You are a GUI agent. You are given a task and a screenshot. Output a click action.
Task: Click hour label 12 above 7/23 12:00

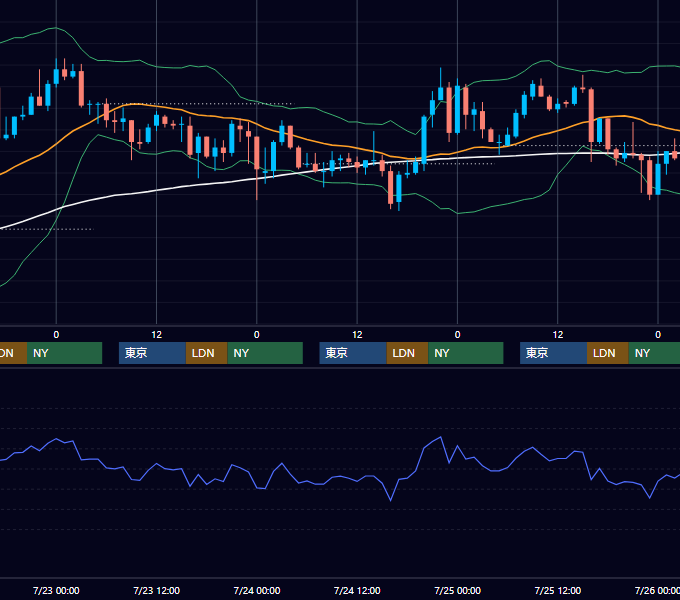tap(157, 335)
